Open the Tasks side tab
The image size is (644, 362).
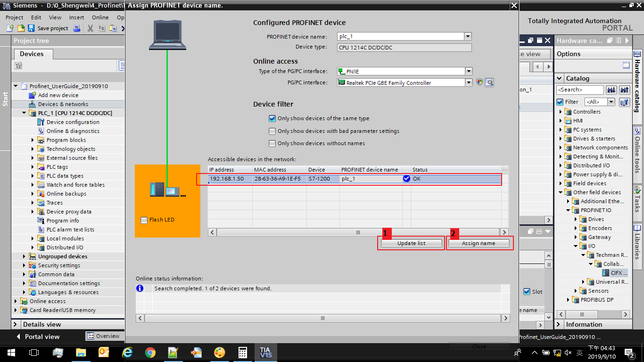(x=637, y=200)
